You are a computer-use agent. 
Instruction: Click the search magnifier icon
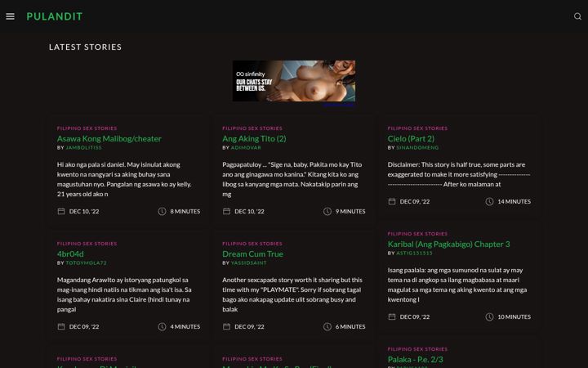point(577,16)
